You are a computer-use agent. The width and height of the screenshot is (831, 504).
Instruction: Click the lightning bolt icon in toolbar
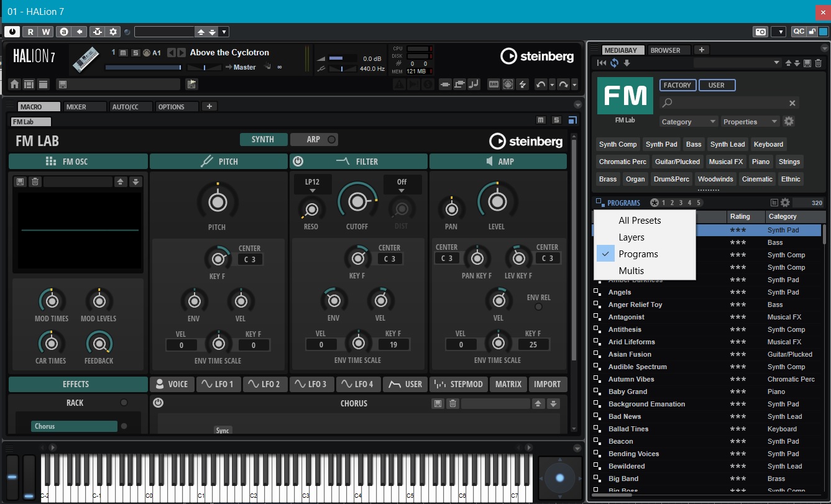click(523, 85)
